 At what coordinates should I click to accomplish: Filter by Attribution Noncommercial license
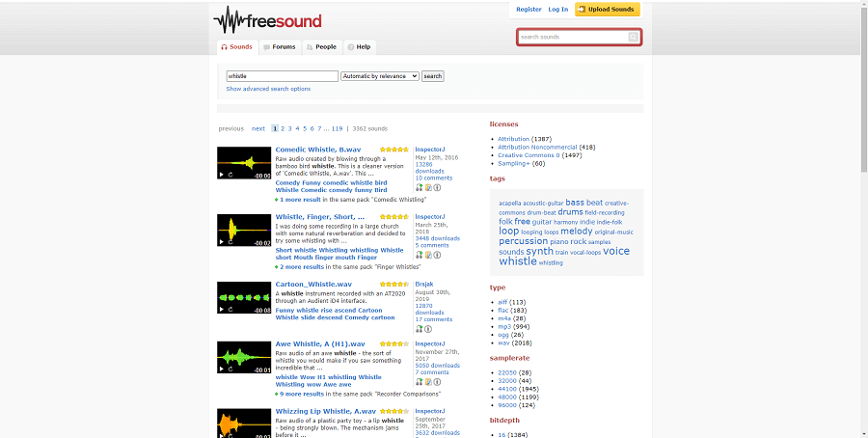tap(537, 148)
